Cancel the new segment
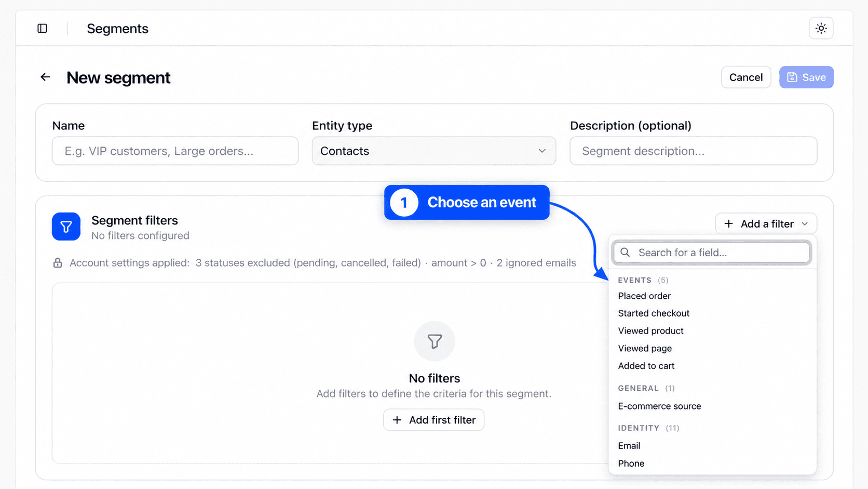 [x=745, y=77]
